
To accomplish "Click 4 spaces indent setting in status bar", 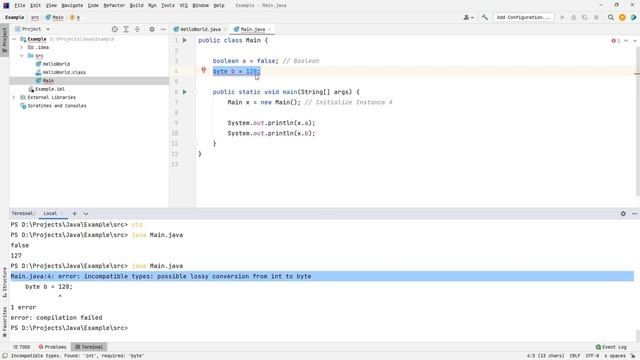I will (615, 356).
